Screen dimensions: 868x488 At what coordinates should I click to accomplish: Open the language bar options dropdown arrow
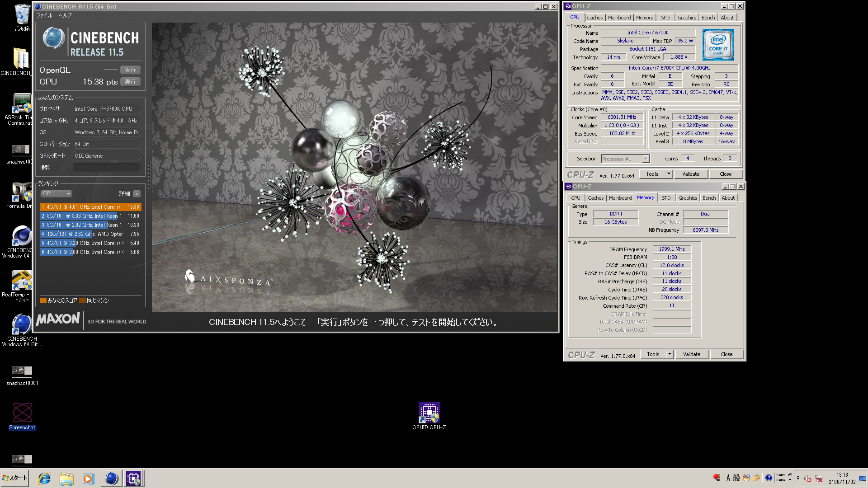coord(790,480)
